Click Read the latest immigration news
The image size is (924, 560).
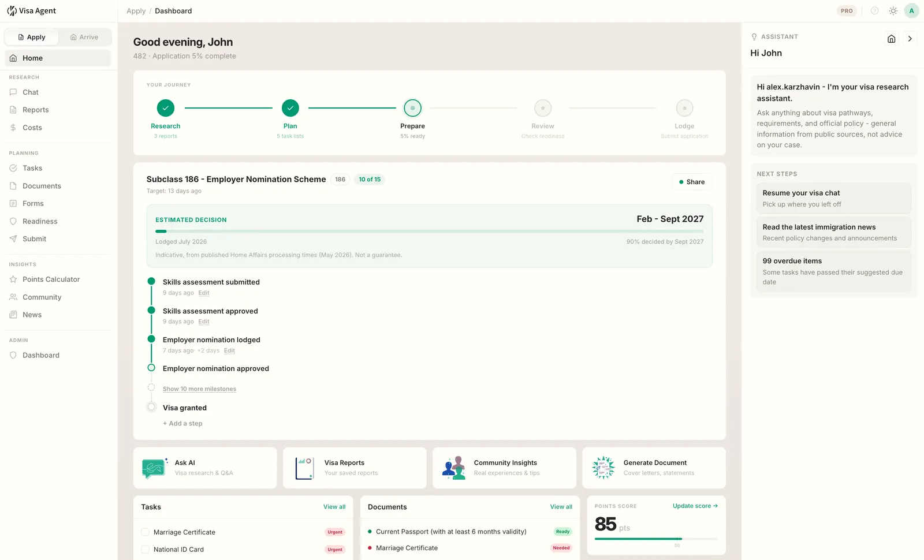[x=833, y=233]
